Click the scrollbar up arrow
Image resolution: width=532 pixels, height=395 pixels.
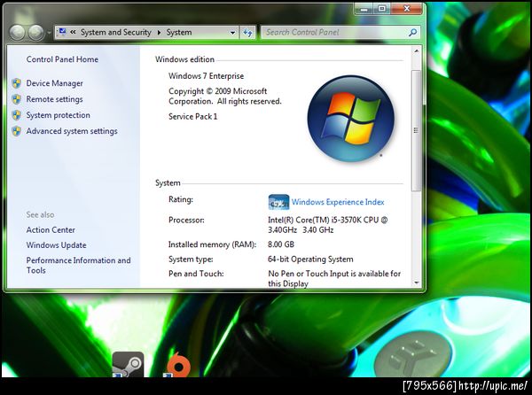click(417, 51)
